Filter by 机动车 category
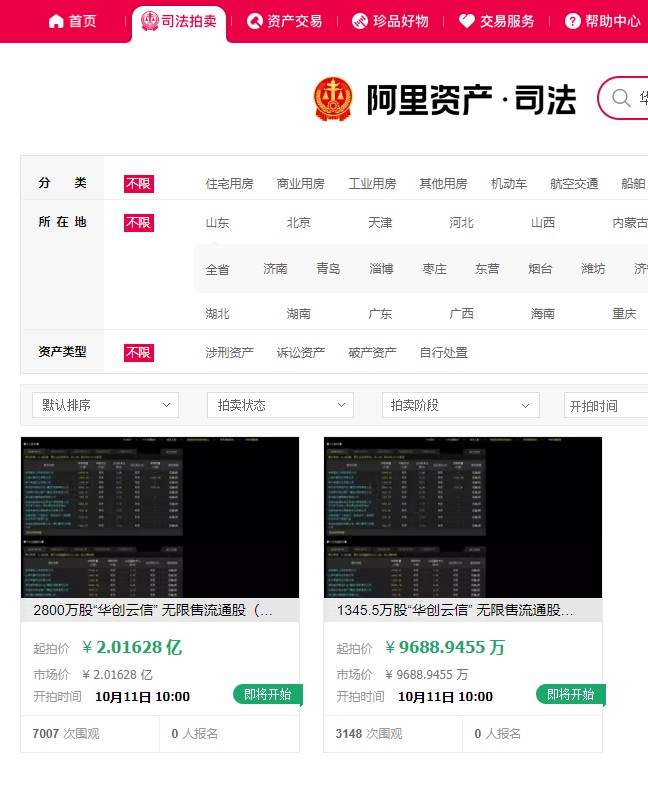Image resolution: width=648 pixels, height=807 pixels. (509, 184)
